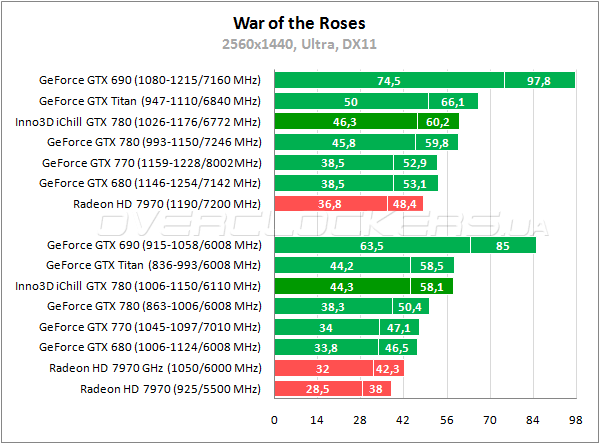
Task: Select the GeForce GTX 770 (1159-1228/8002MHz) label
Action: click(x=151, y=163)
